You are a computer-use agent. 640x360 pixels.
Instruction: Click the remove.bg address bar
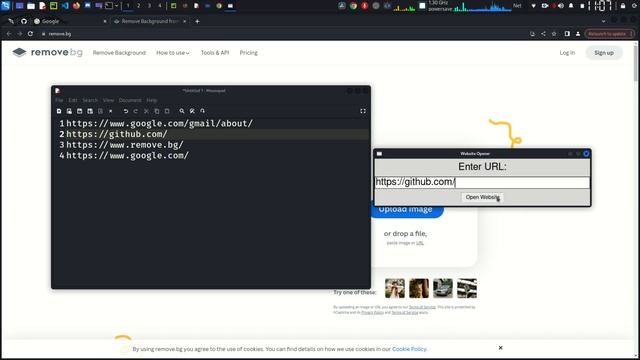point(282,34)
